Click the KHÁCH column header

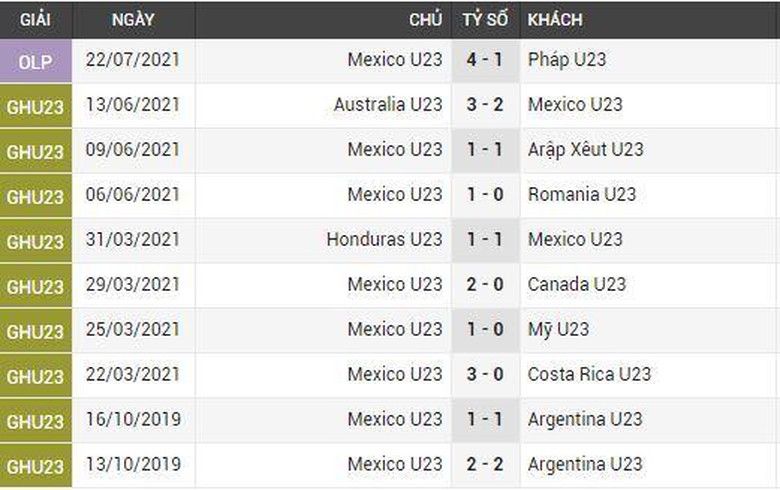pos(555,20)
